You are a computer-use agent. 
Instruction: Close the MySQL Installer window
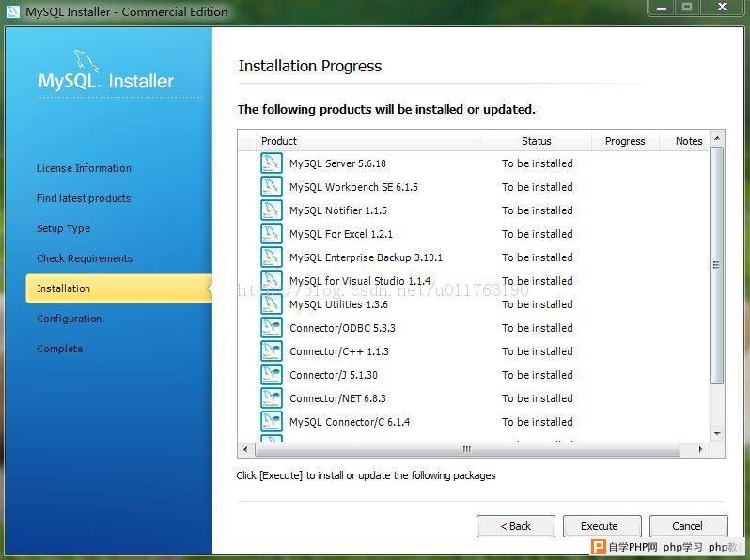722,8
